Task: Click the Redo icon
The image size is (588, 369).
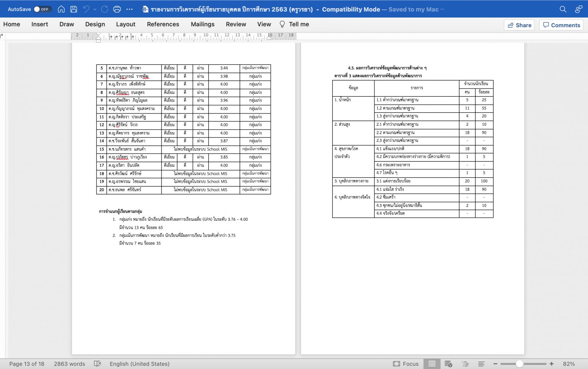Action: (x=105, y=9)
